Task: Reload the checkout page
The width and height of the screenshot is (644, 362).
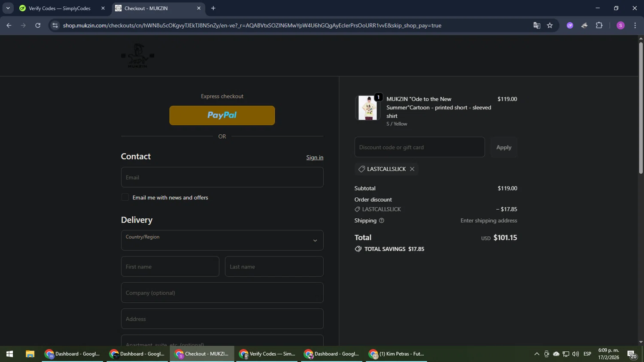Action: coord(38,25)
